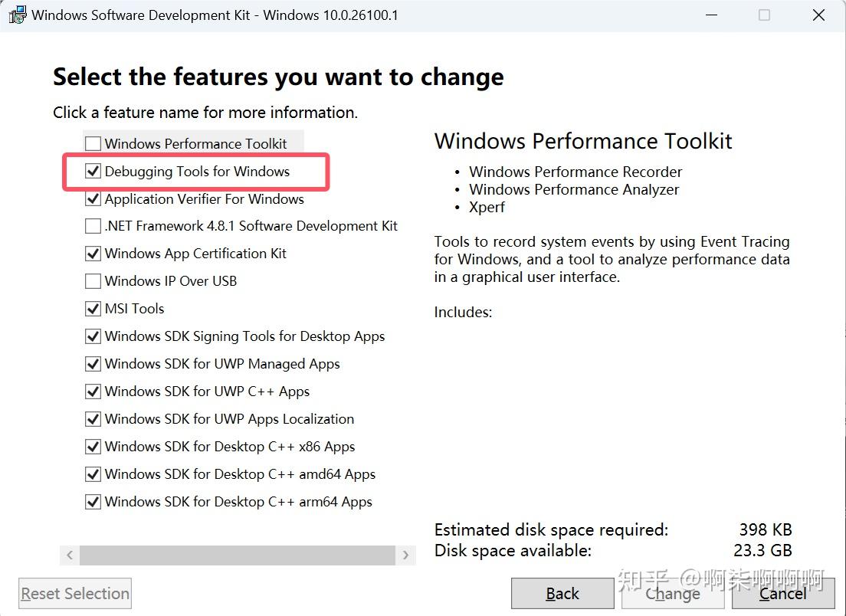
Task: Select the Windows SDK for Desktop C++ arm64 Apps label
Action: click(238, 502)
